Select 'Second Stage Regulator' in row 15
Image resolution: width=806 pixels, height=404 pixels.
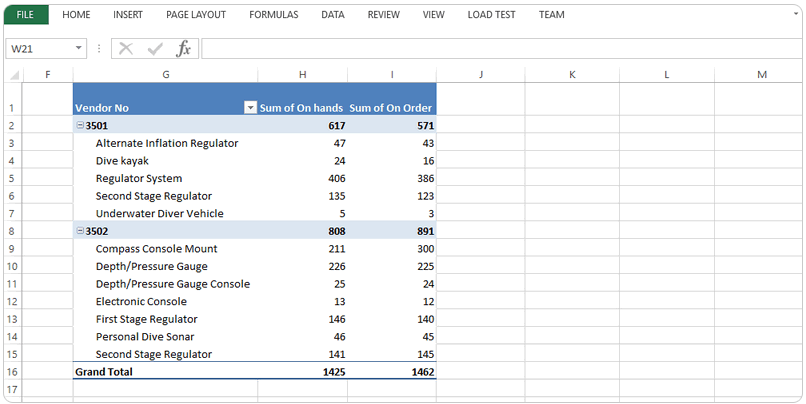click(166, 354)
